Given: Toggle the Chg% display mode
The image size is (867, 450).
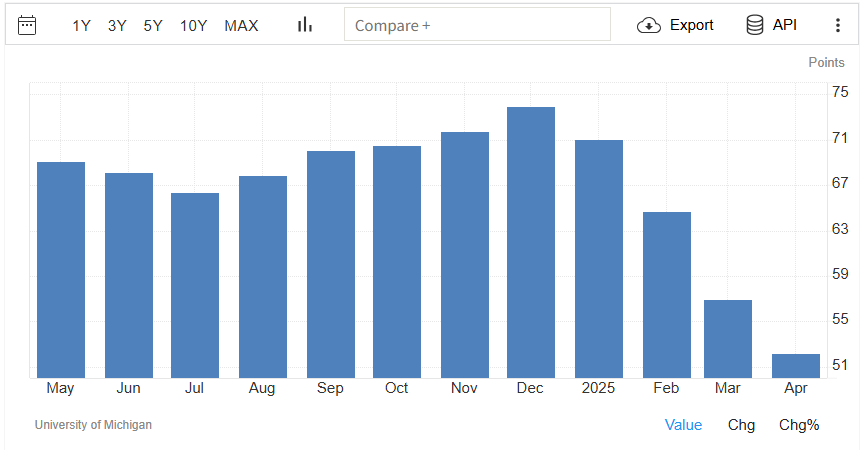Looking at the screenshot, I should 799,425.
